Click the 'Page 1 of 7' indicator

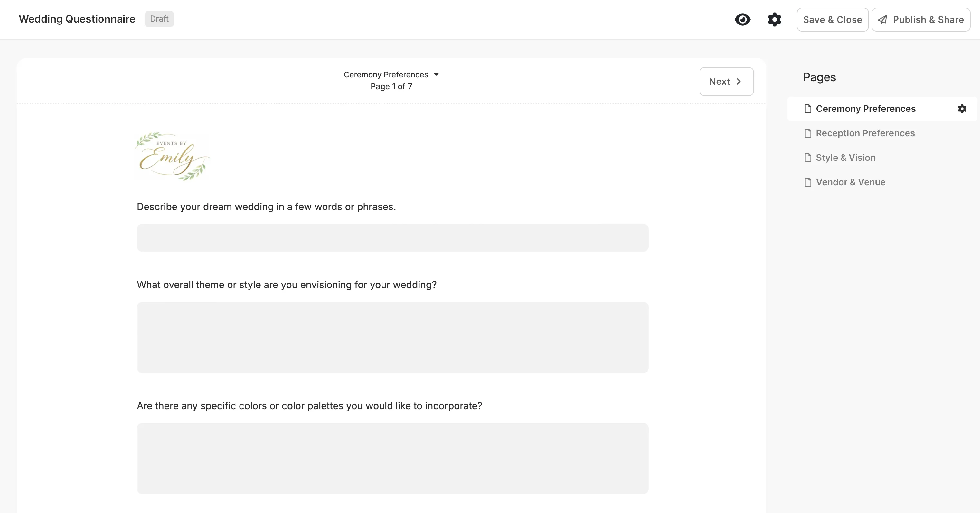[391, 86]
